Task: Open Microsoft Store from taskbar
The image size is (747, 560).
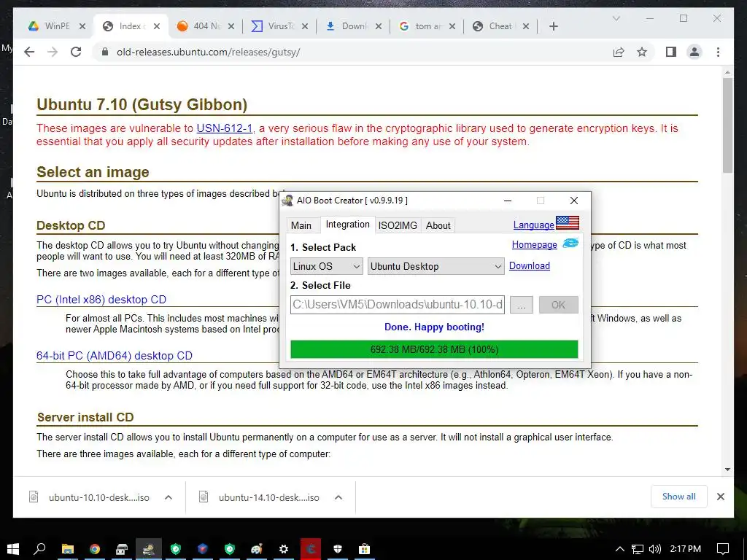Action: (365, 549)
